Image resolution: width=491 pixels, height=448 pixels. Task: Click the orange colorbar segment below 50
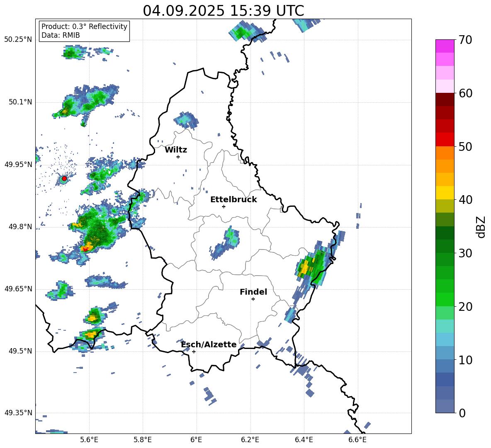point(445,153)
